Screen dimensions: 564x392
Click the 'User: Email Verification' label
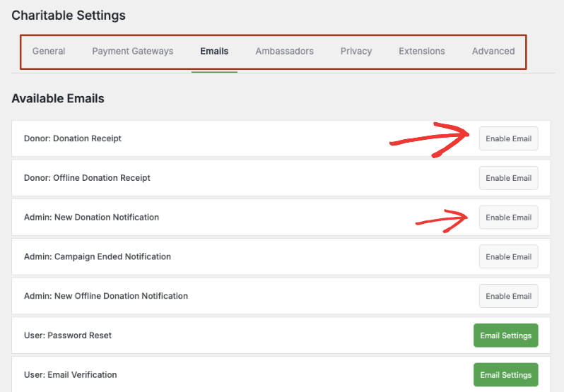71,375
